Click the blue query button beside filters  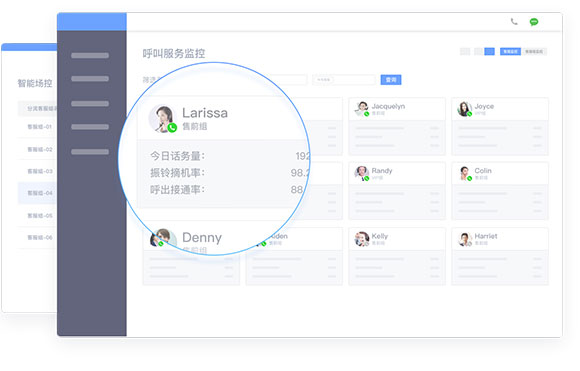(x=391, y=80)
